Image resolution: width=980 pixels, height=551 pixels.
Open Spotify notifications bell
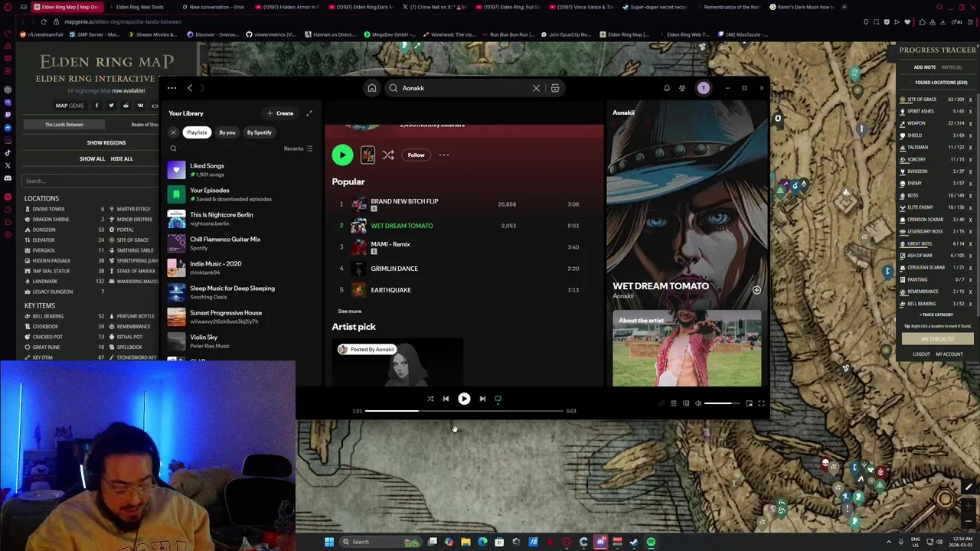coord(666,88)
